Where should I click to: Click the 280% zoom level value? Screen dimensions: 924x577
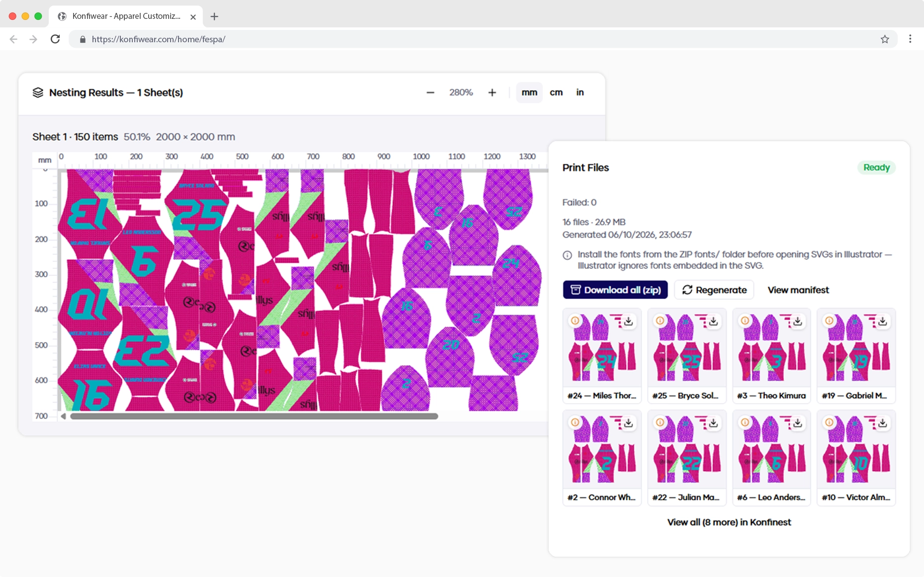[x=461, y=92]
